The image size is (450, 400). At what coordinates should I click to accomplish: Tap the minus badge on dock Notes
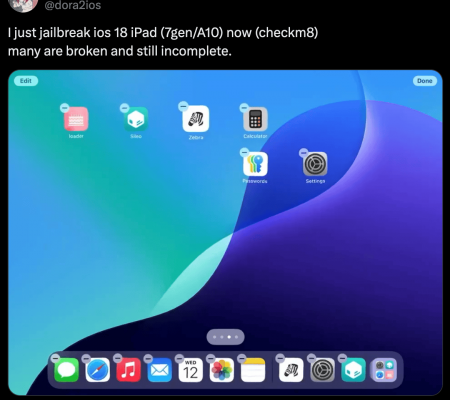(x=242, y=358)
